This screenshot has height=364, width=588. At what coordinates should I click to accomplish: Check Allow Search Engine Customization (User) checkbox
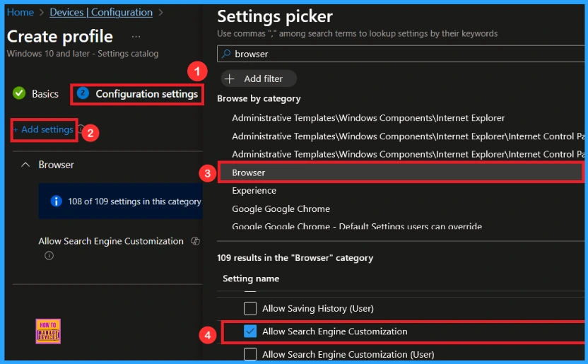(250, 354)
